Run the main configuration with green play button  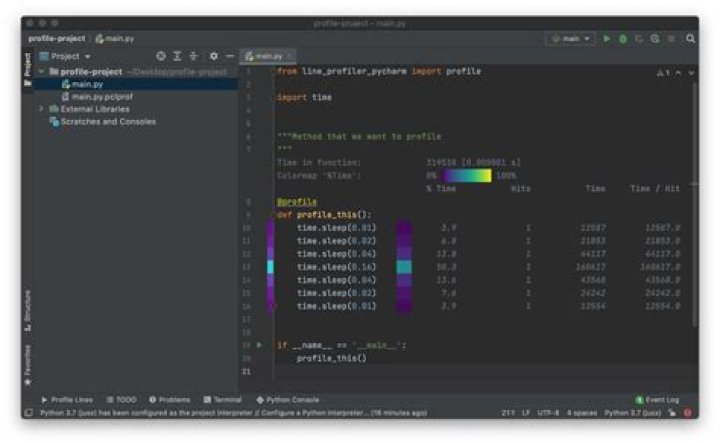607,39
